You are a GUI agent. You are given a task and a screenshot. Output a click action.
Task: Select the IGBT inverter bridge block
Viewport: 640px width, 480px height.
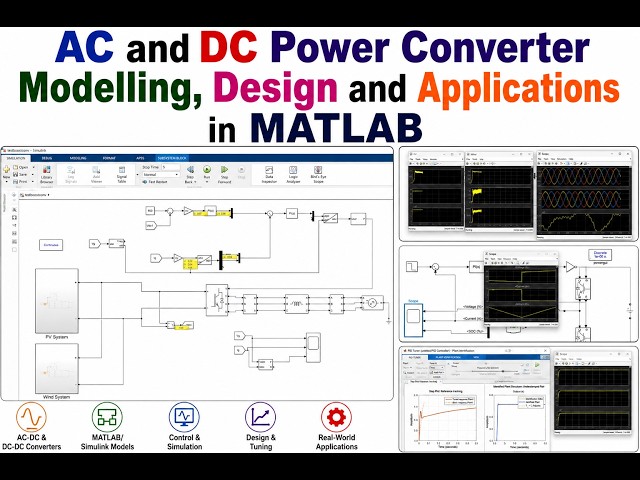pyautogui.click(x=217, y=300)
